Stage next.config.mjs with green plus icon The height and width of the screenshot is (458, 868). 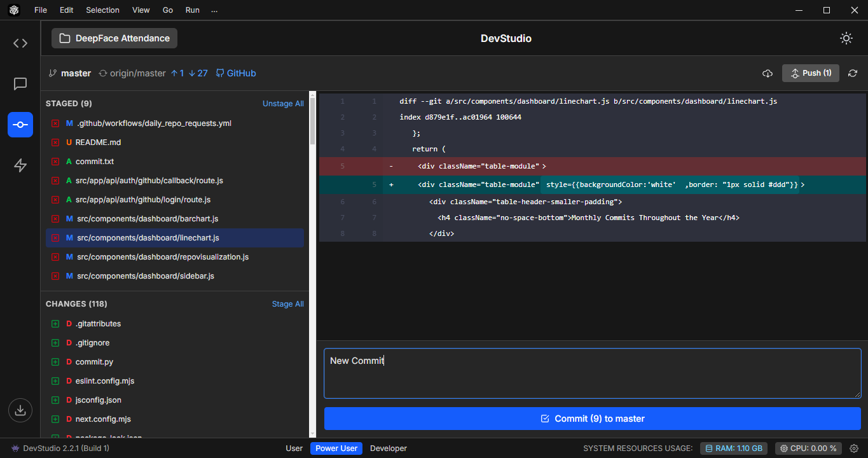(55, 419)
